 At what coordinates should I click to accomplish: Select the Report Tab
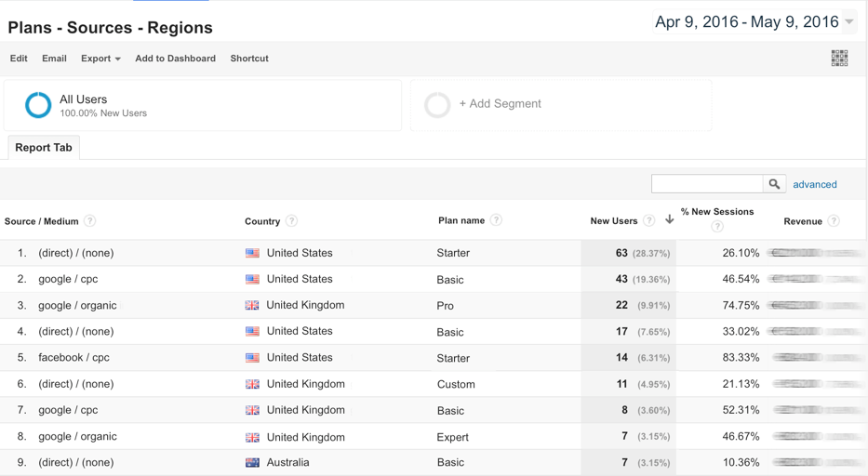(44, 148)
